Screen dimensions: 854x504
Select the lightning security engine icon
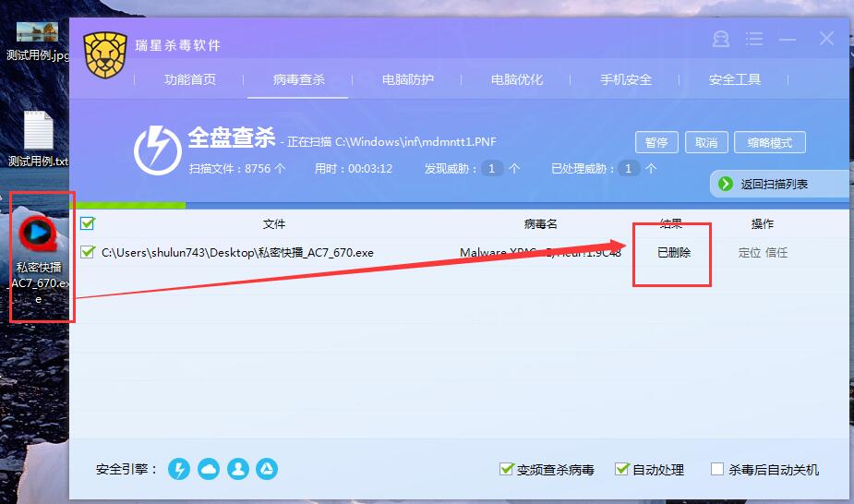coord(179,469)
